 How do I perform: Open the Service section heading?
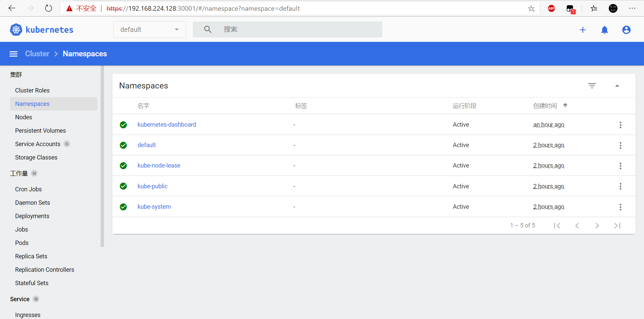(x=20, y=299)
